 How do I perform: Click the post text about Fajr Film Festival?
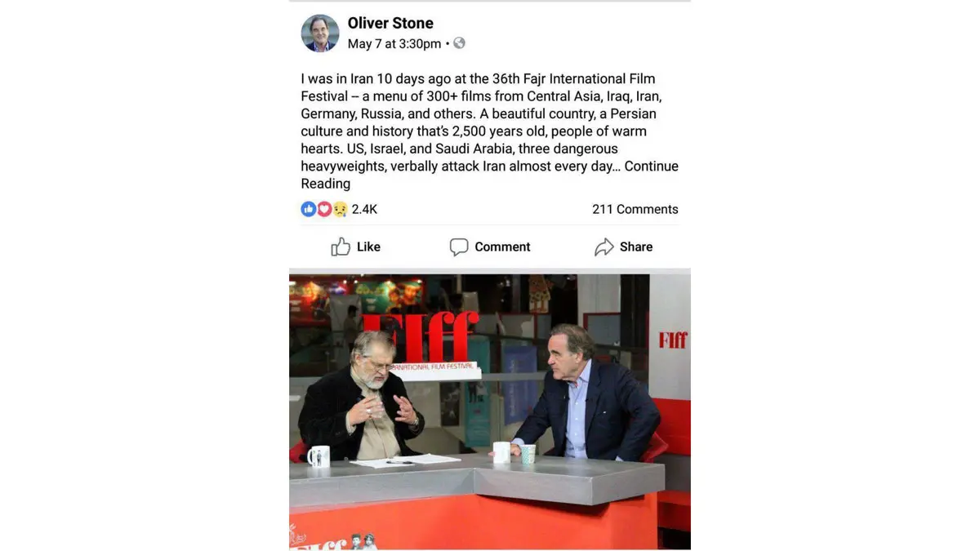(490, 131)
